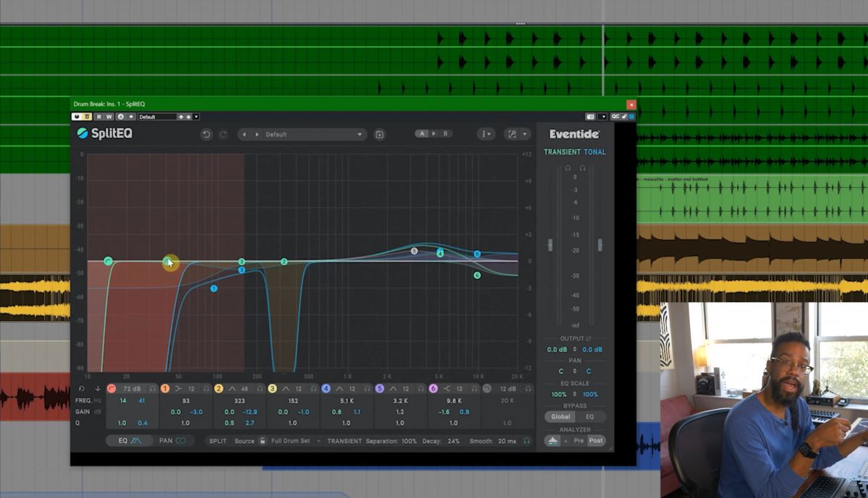Click the redo arrow in SplitEQ

pyautogui.click(x=223, y=134)
